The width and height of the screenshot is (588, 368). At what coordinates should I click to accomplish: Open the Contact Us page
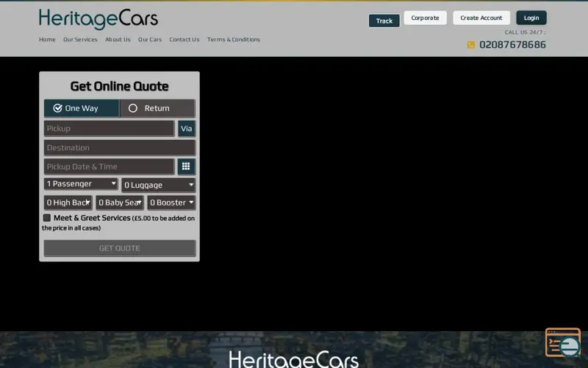184,40
